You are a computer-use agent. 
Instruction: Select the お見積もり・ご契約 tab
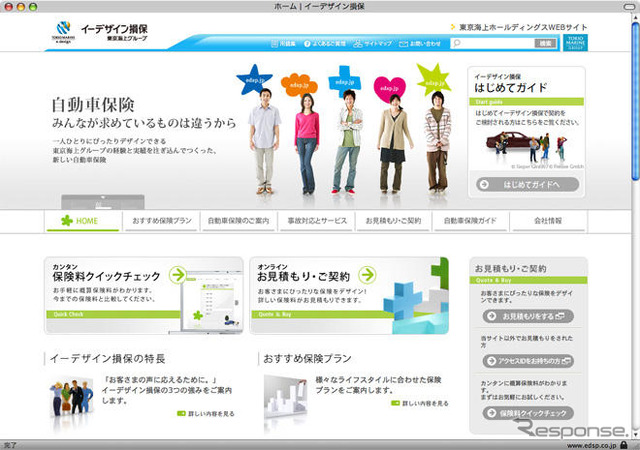[393, 221]
